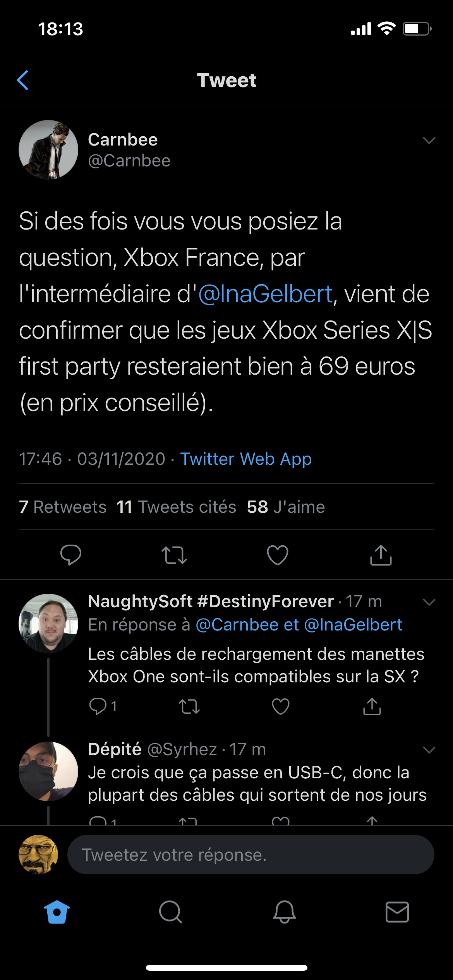Retweet Carnbee's main tweet
This screenshot has width=453, height=980.
tap(174, 555)
